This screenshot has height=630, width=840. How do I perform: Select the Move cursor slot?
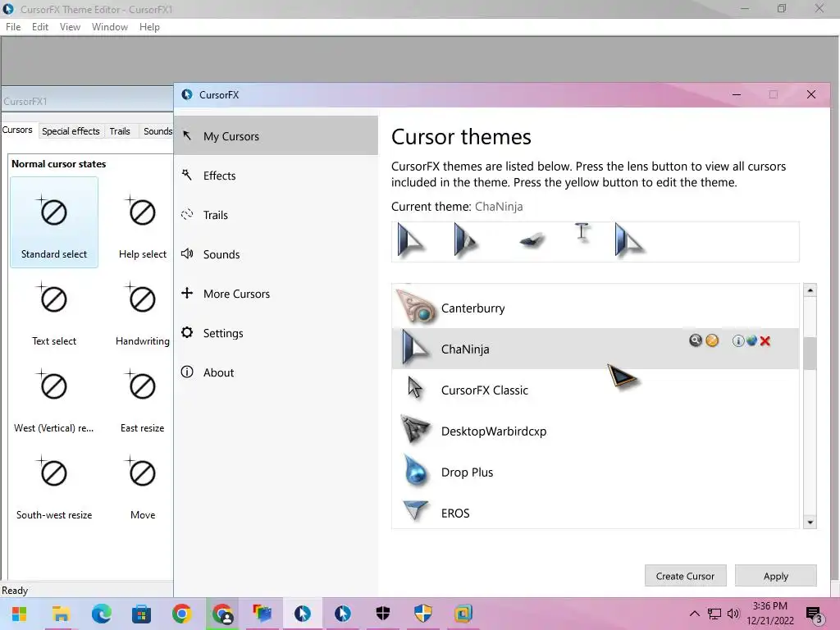(x=143, y=485)
